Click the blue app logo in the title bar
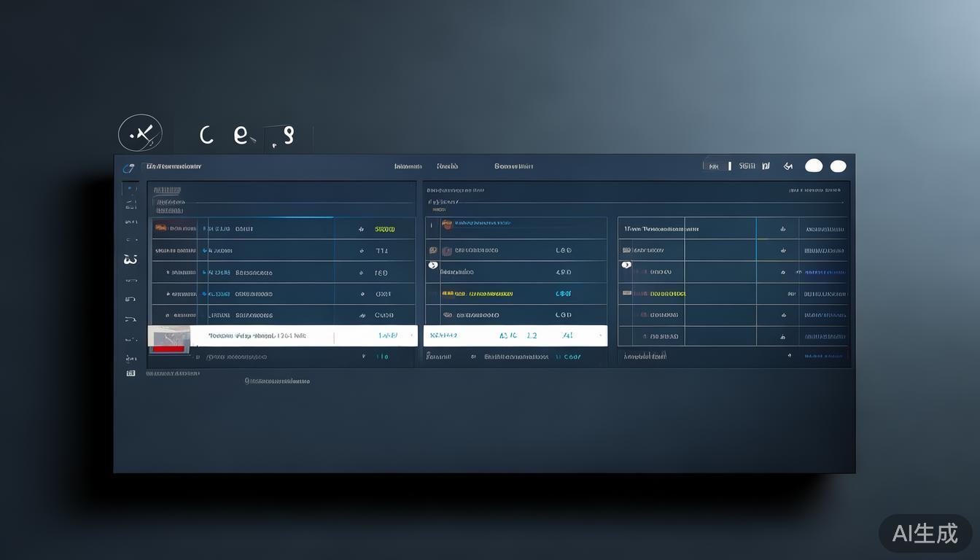 [128, 168]
